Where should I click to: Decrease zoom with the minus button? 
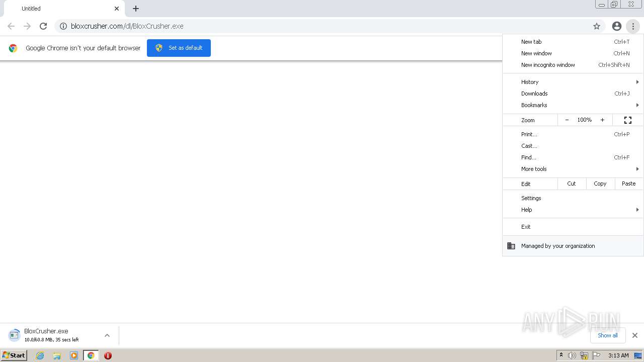click(567, 120)
